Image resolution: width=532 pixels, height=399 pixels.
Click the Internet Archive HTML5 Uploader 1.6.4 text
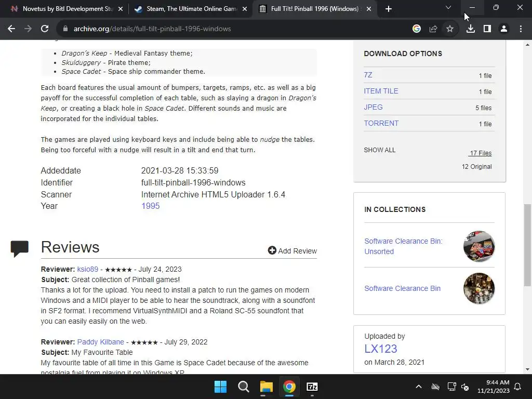pyautogui.click(x=213, y=194)
